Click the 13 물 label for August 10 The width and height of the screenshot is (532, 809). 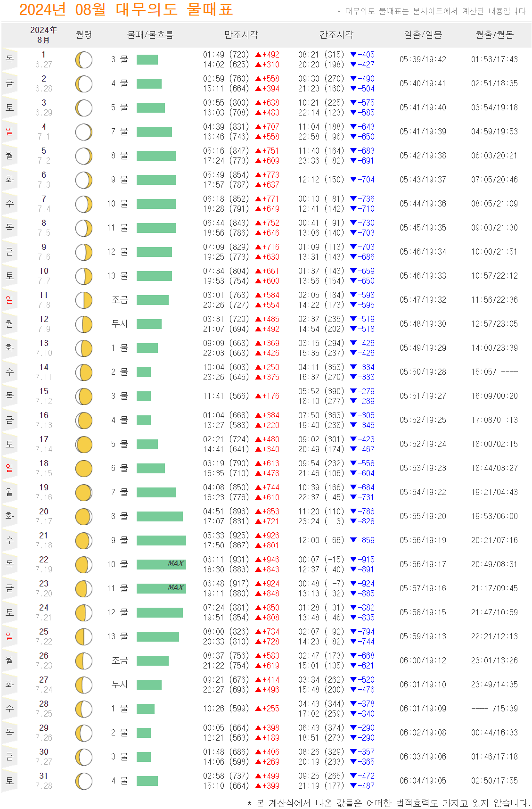[117, 276]
